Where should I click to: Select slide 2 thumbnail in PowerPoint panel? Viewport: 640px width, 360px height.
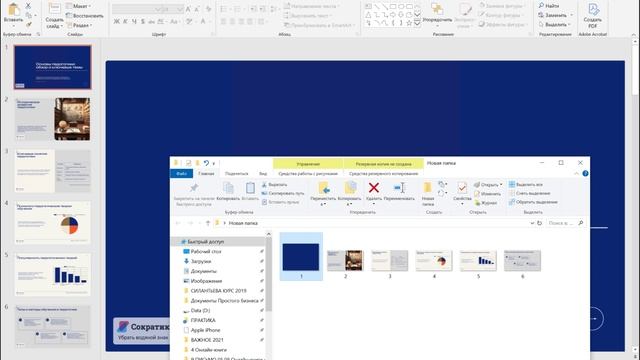(53, 119)
